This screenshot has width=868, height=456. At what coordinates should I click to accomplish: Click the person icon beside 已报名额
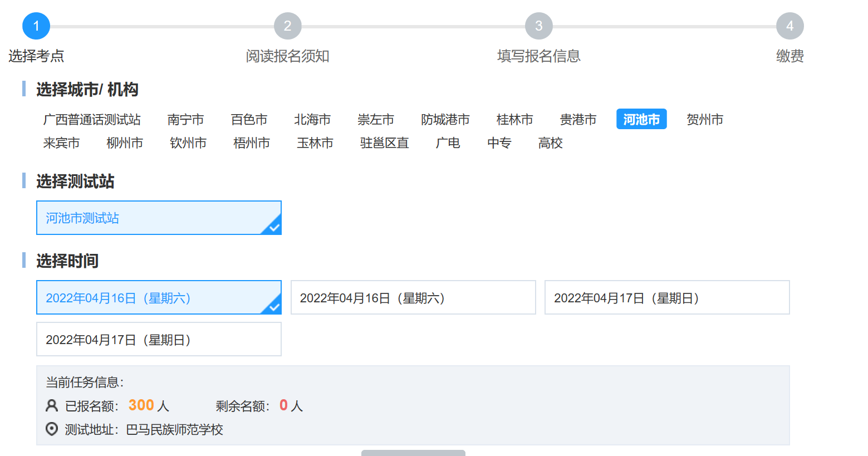(x=52, y=405)
